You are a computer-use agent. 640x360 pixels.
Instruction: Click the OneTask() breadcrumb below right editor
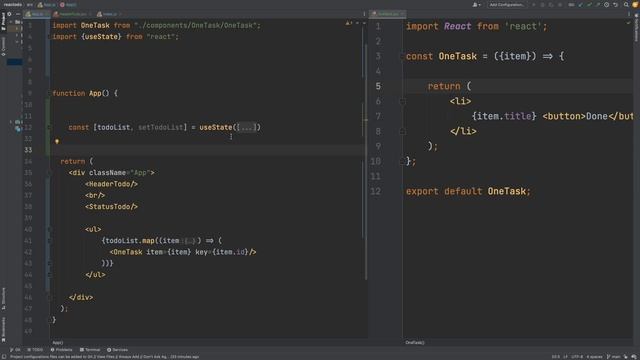pyautogui.click(x=415, y=342)
